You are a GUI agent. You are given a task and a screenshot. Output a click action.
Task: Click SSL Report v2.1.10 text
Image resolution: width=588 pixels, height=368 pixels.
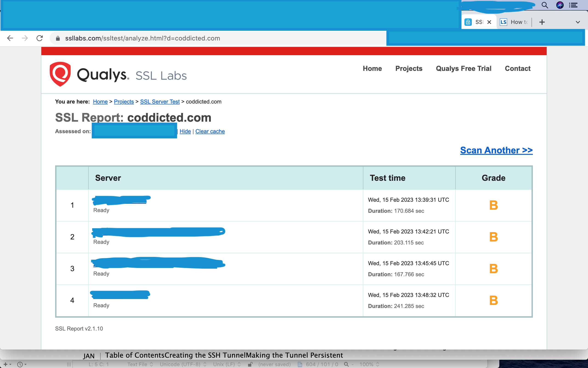(79, 329)
